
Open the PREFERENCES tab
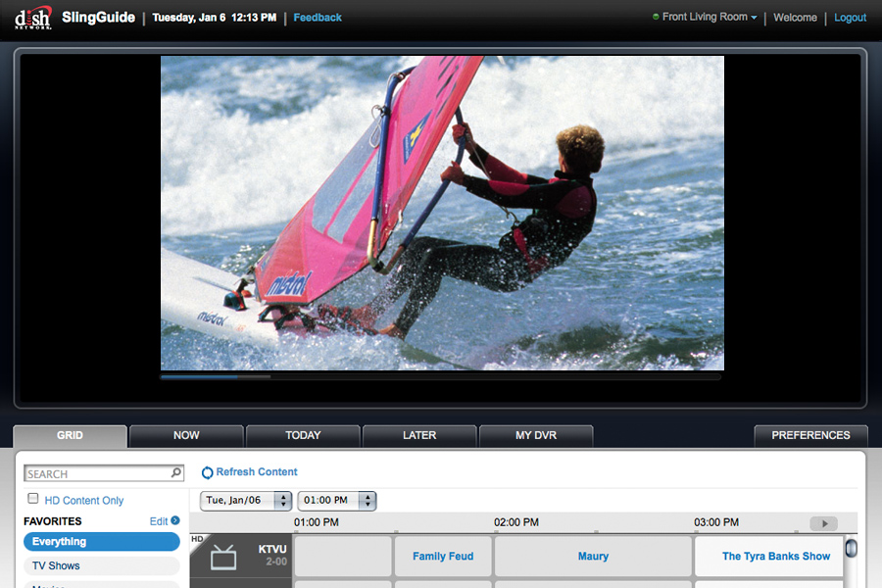pyautogui.click(x=810, y=435)
